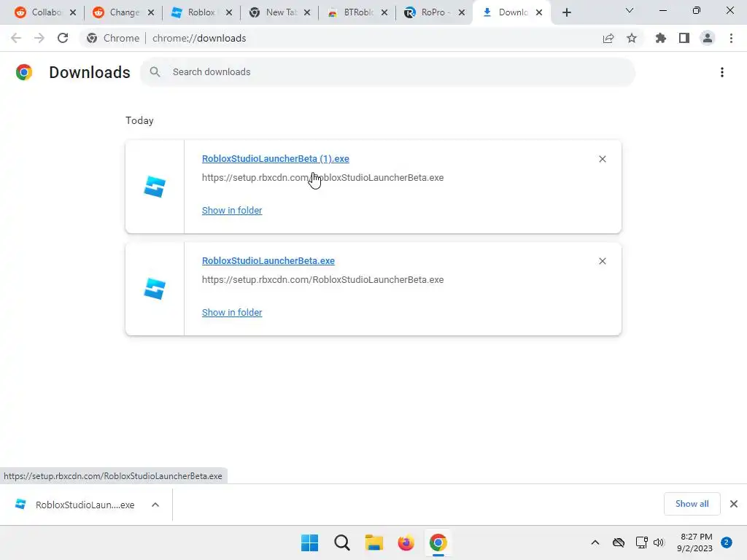Show RobloxStudioLauncherBeta (1).exe in folder
Image resolution: width=747 pixels, height=560 pixels.
click(232, 210)
